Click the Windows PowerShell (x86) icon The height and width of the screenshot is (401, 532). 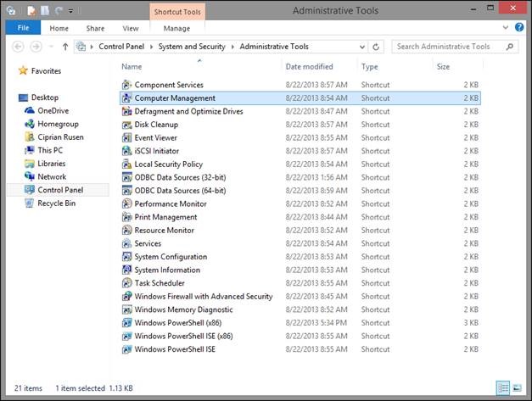click(x=127, y=323)
